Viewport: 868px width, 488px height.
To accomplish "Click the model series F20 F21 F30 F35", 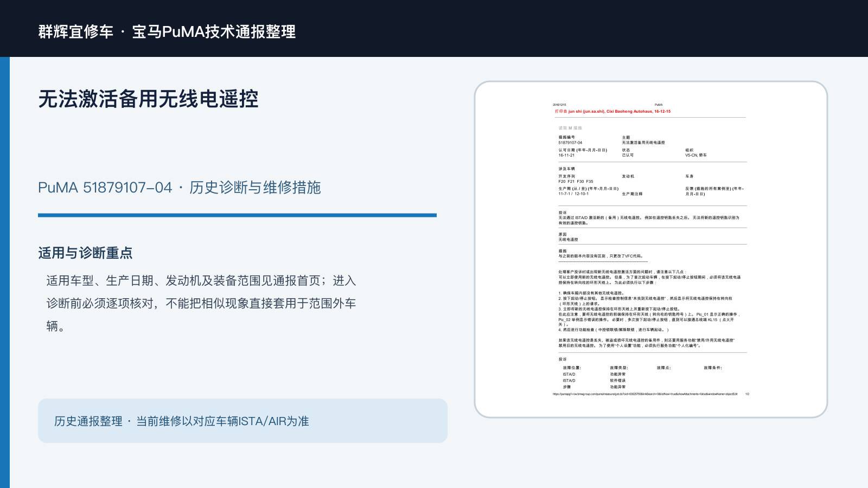I will [576, 182].
